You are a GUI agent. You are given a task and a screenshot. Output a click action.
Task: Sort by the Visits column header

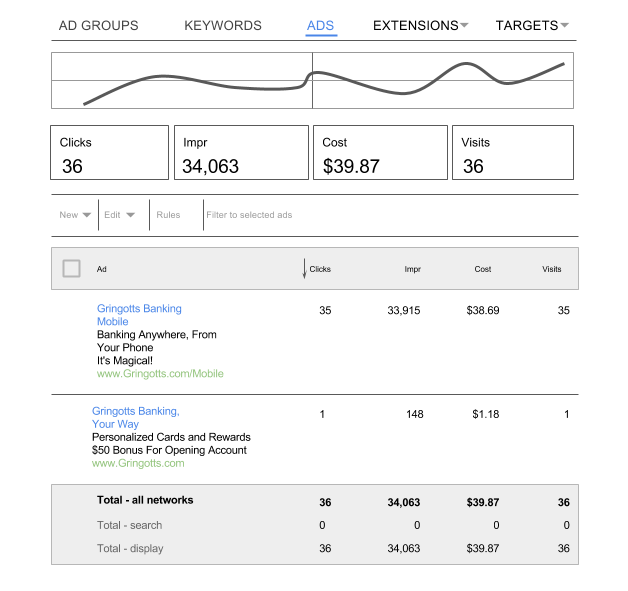click(551, 269)
